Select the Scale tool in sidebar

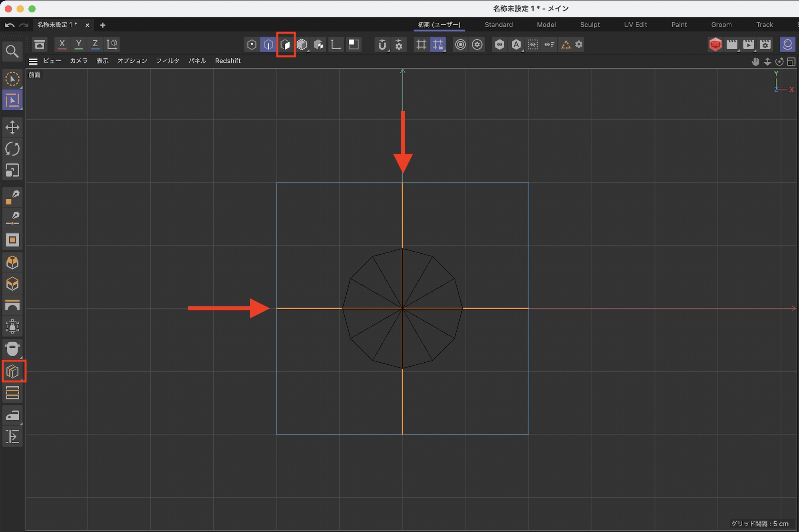12,171
